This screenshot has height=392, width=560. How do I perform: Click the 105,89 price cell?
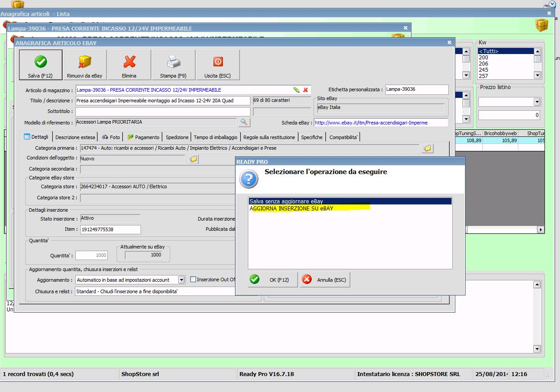(x=500, y=140)
